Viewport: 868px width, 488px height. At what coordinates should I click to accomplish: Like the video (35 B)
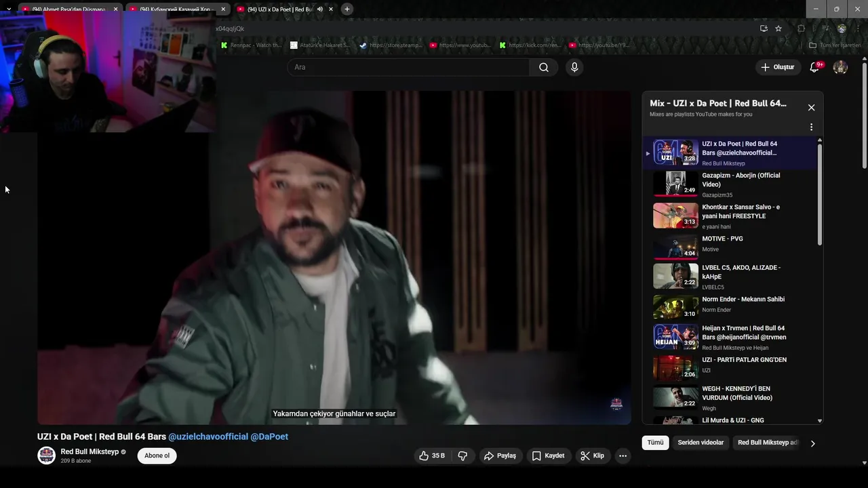coord(432,455)
